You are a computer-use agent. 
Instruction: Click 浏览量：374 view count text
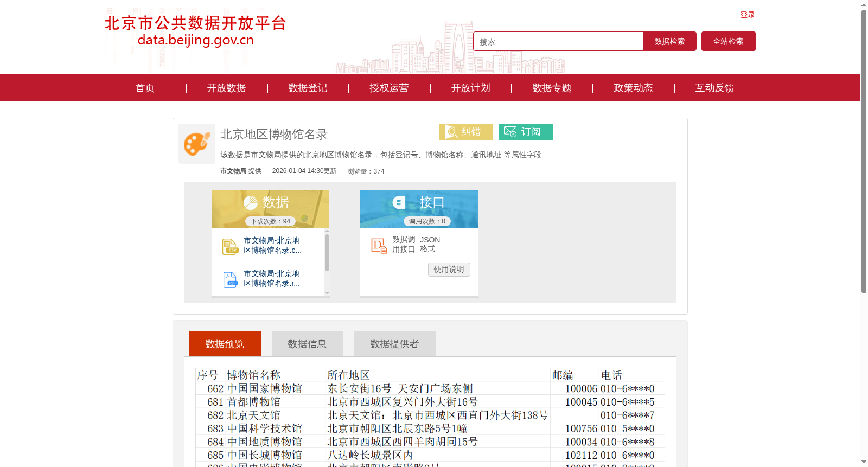[x=366, y=171]
